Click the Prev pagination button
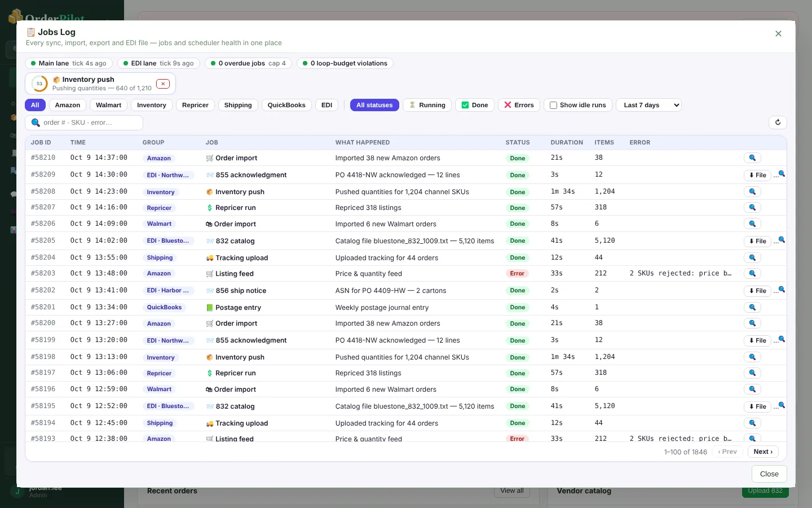 (x=727, y=452)
